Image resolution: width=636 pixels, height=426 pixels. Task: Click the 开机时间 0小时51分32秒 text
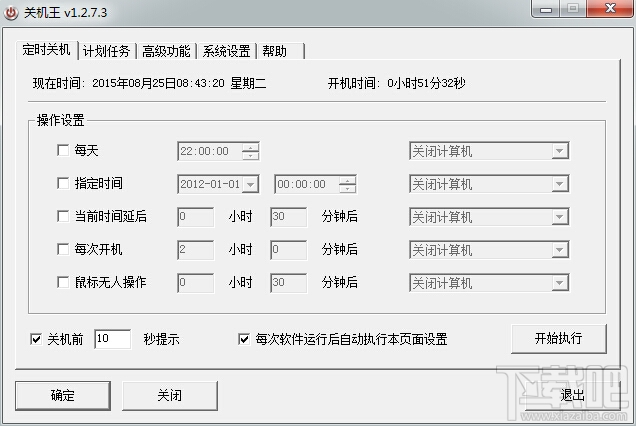coord(396,83)
